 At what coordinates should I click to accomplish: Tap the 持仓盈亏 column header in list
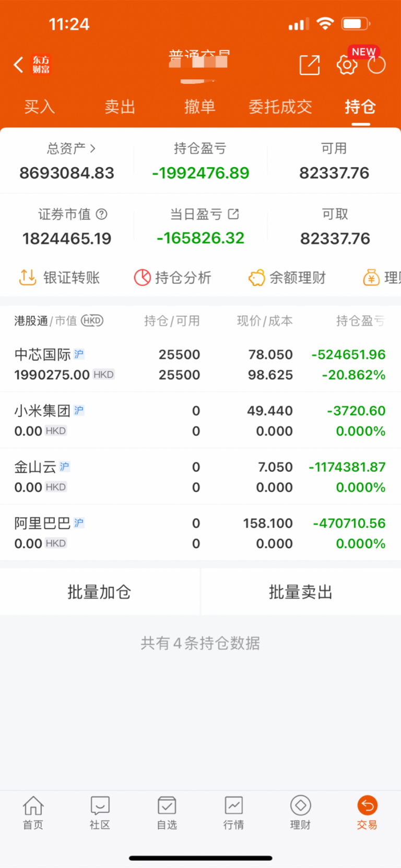[361, 320]
